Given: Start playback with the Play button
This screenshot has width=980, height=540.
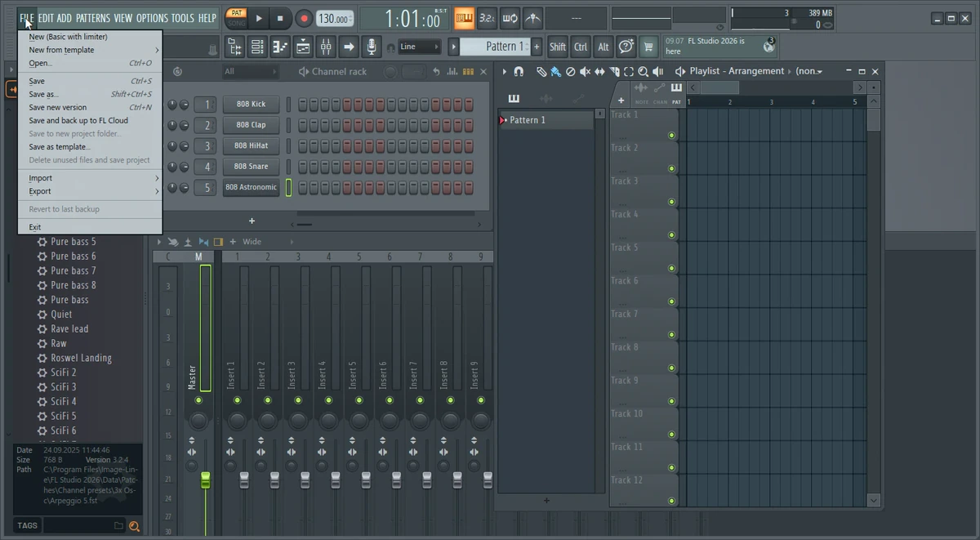Looking at the screenshot, I should click(259, 18).
